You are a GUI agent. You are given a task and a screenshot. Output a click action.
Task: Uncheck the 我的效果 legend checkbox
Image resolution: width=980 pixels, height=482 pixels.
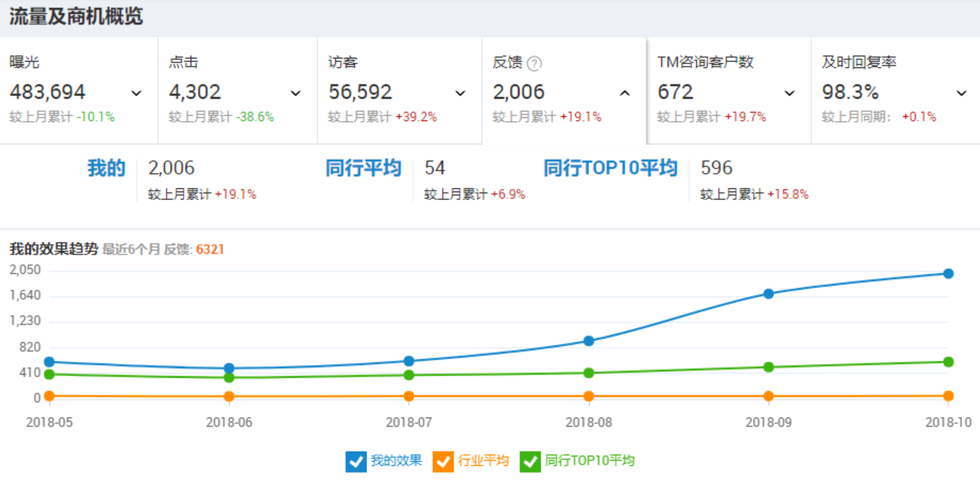tap(356, 461)
